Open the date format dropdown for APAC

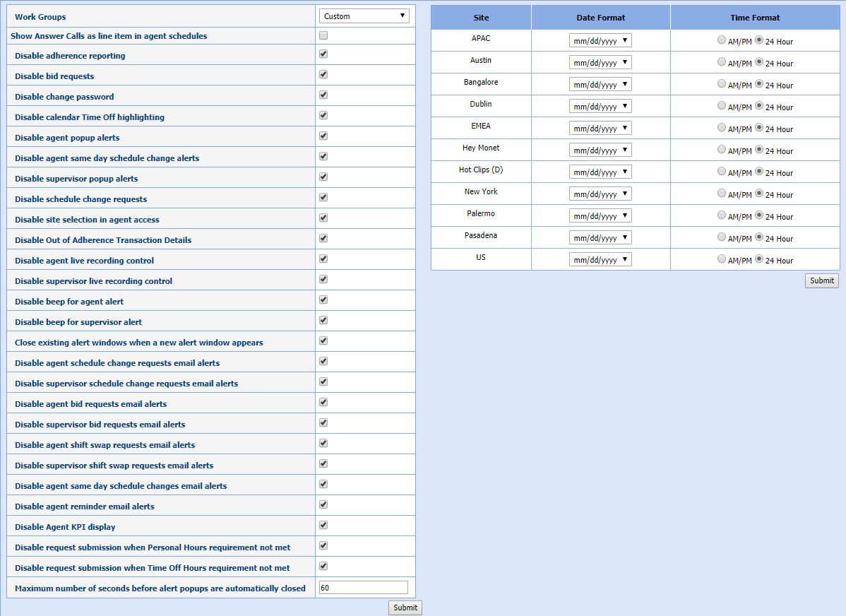point(600,41)
